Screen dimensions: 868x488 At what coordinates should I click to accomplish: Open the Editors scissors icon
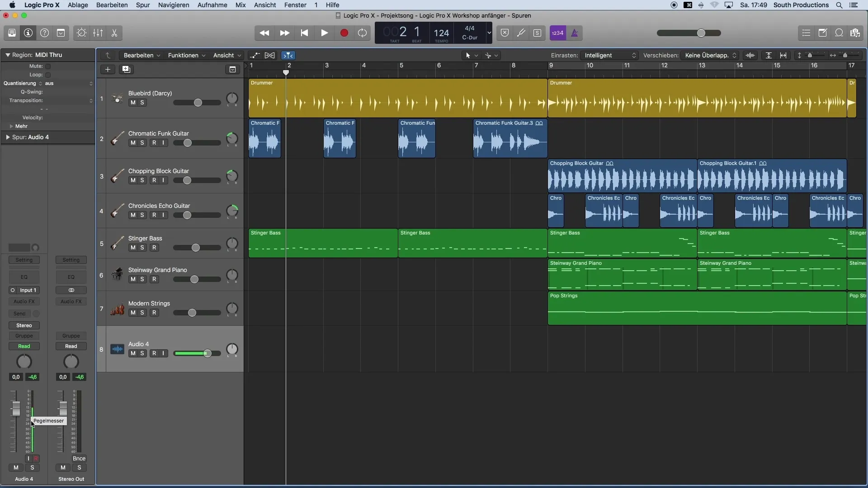114,33
